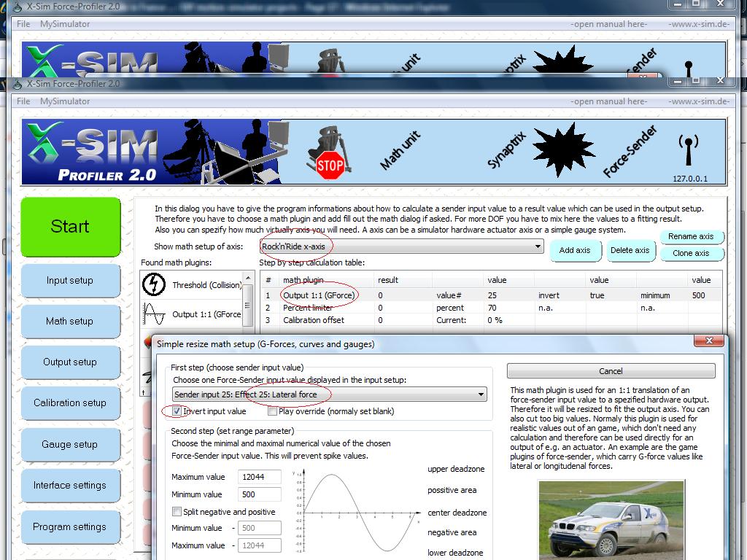Click the Minimum value field showing 500
The image size is (747, 560).
[x=259, y=494]
